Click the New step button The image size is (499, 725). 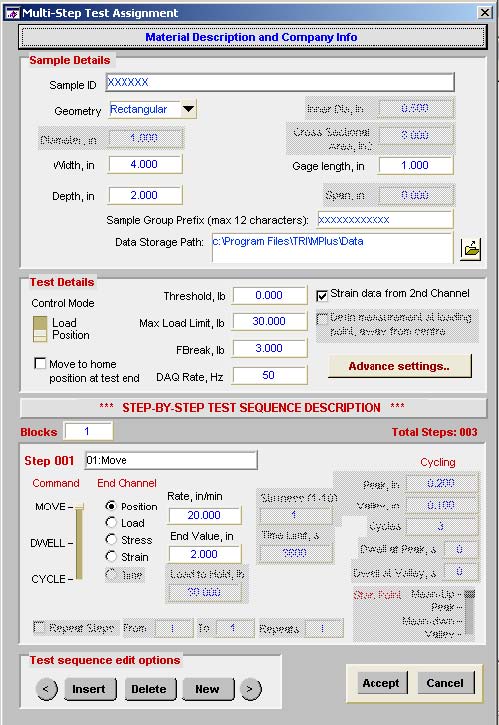(x=207, y=689)
